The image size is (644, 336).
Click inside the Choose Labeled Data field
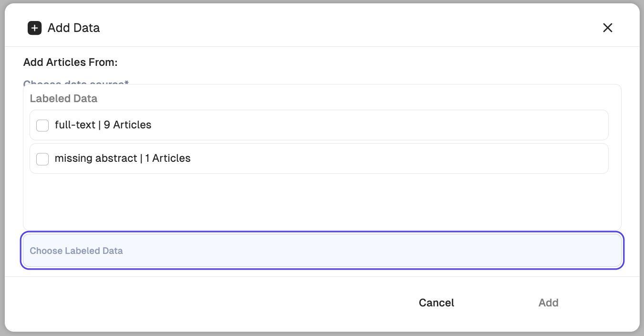(x=322, y=250)
